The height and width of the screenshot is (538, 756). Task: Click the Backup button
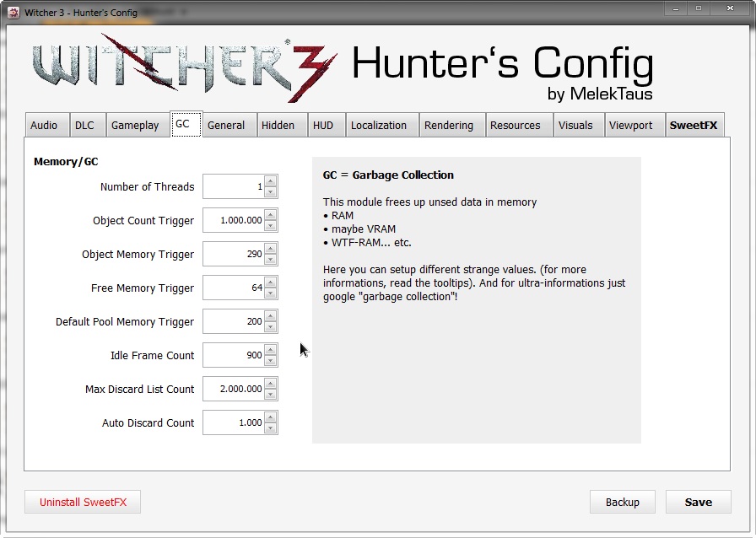pos(623,502)
